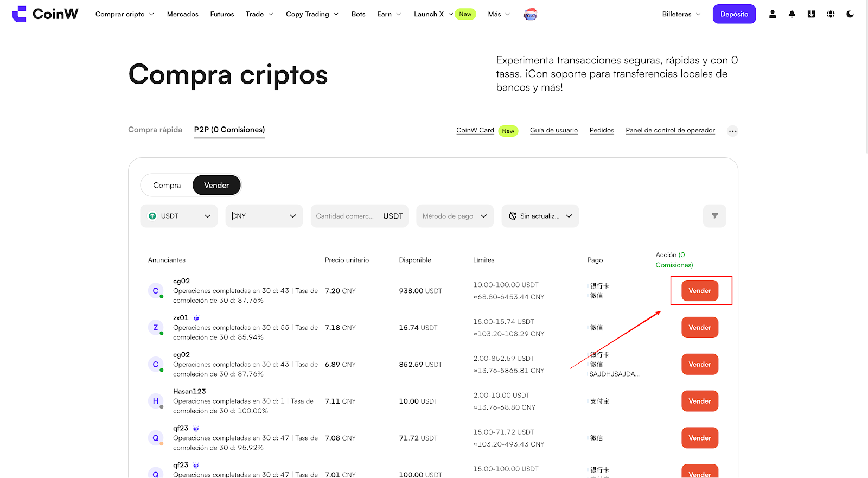868x478 pixels.
Task: Click the notifications bell icon
Action: (x=792, y=14)
